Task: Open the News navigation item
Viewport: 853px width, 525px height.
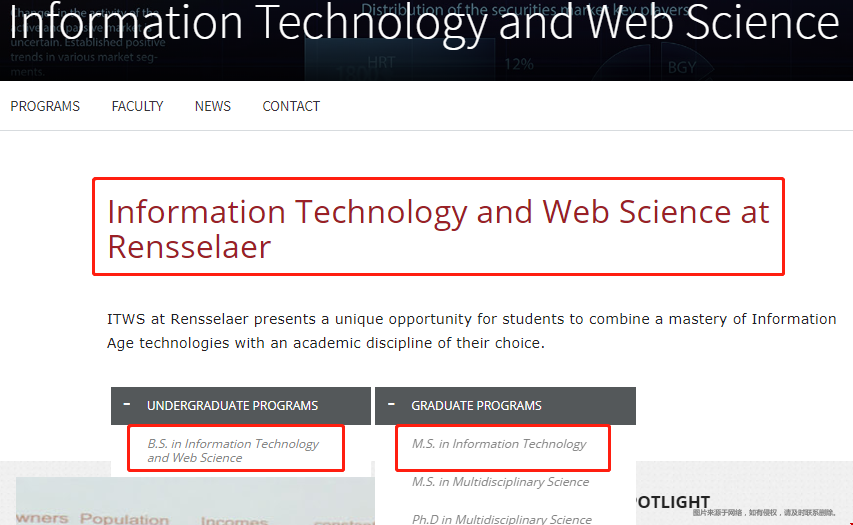Action: pyautogui.click(x=212, y=106)
